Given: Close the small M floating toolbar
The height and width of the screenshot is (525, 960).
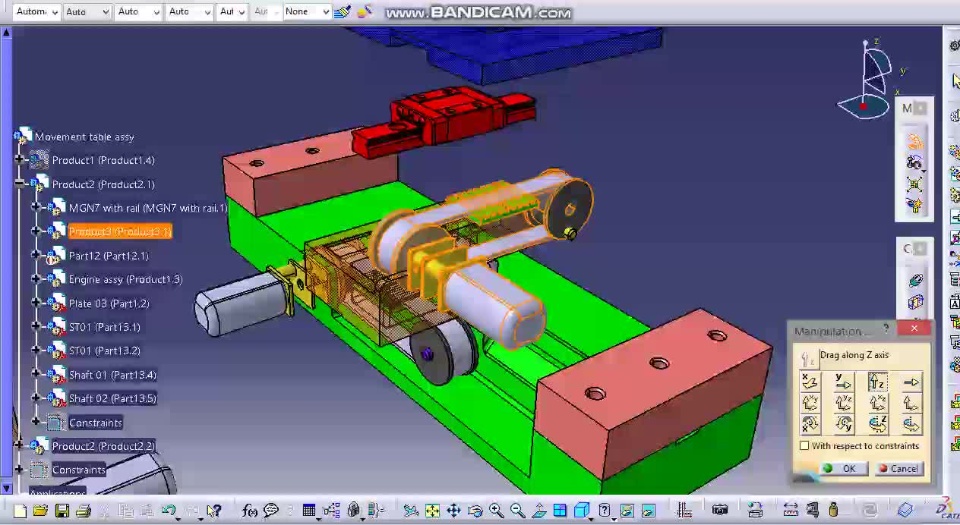Looking at the screenshot, I should tap(920, 108).
